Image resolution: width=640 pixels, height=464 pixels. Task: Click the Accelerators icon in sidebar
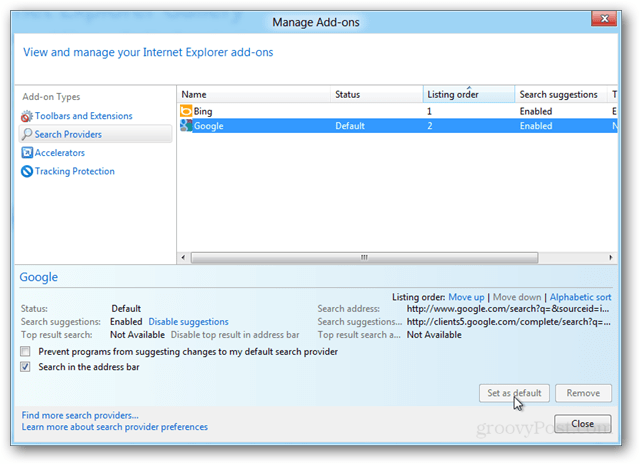(x=27, y=153)
